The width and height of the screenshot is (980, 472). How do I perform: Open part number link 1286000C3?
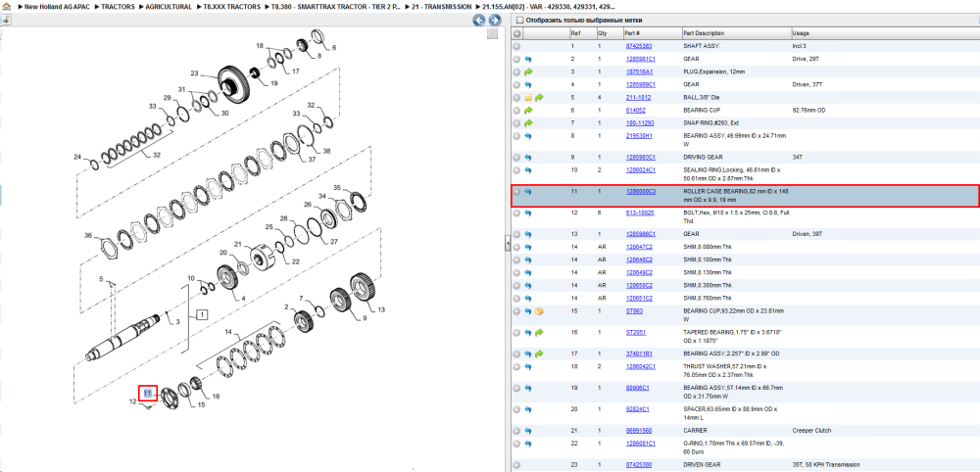click(x=640, y=192)
